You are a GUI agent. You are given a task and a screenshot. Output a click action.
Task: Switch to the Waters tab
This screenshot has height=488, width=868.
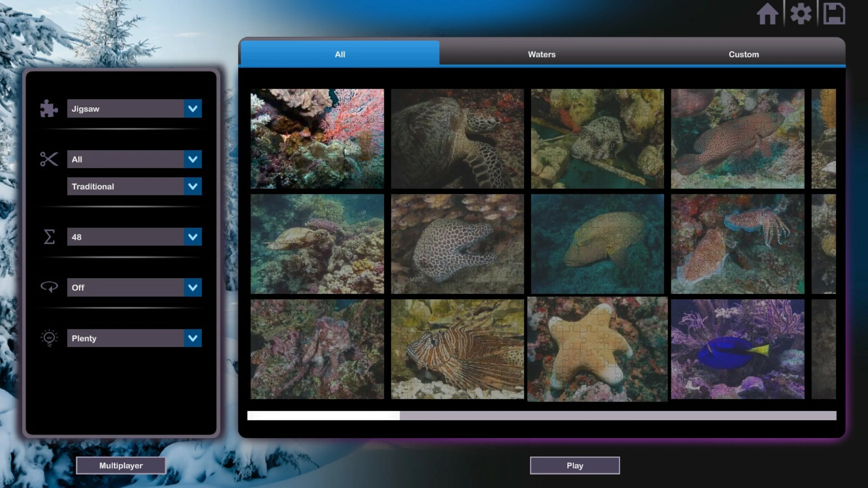click(x=542, y=54)
